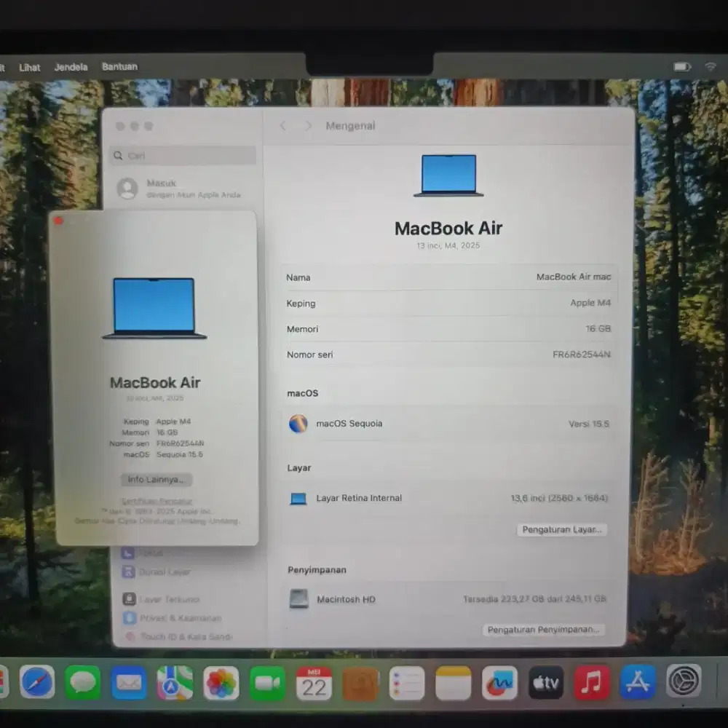The width and height of the screenshot is (728, 728).
Task: Click Versi 15.5 text
Action: click(589, 424)
